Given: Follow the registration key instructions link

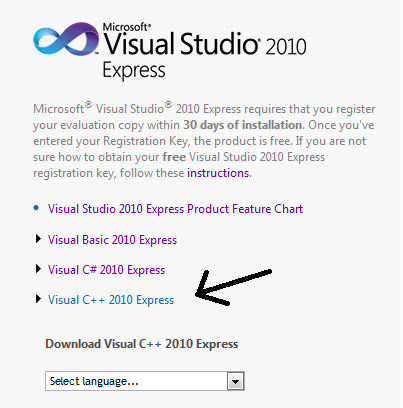Looking at the screenshot, I should tap(218, 173).
